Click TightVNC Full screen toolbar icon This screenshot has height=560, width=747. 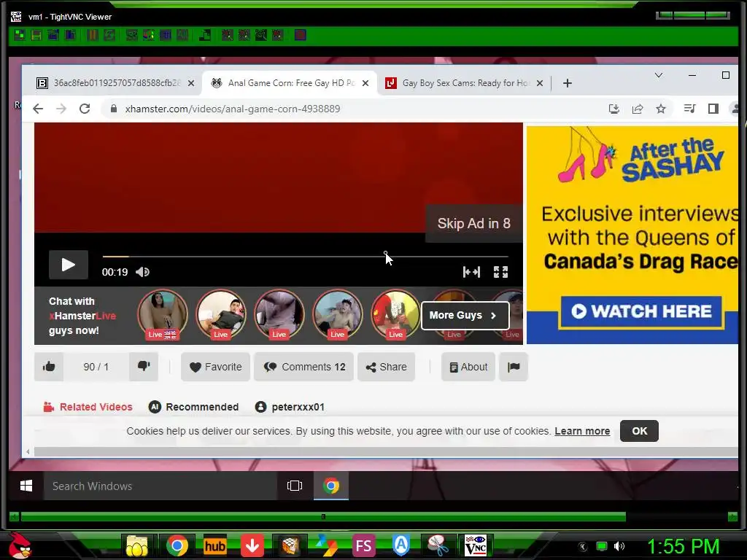(300, 35)
